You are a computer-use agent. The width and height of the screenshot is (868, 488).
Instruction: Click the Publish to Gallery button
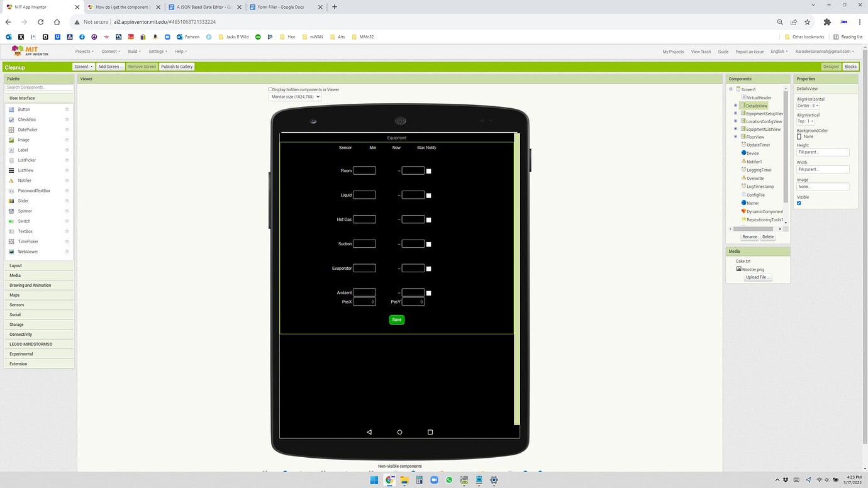click(176, 66)
